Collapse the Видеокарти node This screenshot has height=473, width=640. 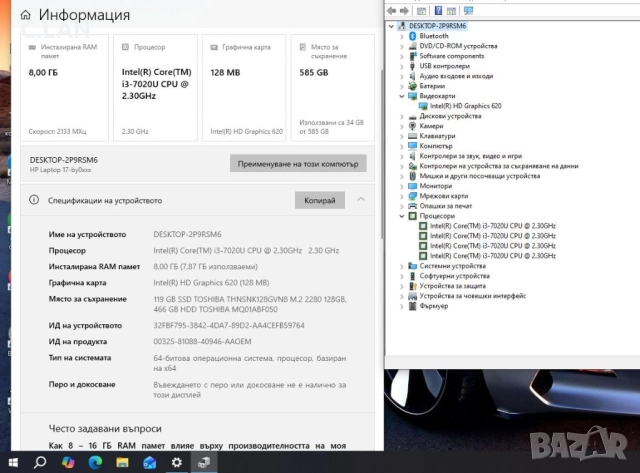(402, 96)
